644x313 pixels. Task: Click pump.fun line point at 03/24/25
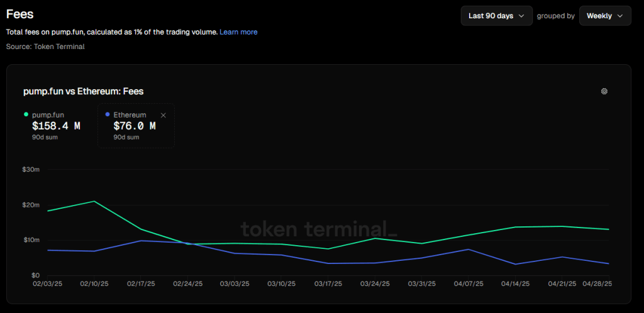pyautogui.click(x=375, y=238)
